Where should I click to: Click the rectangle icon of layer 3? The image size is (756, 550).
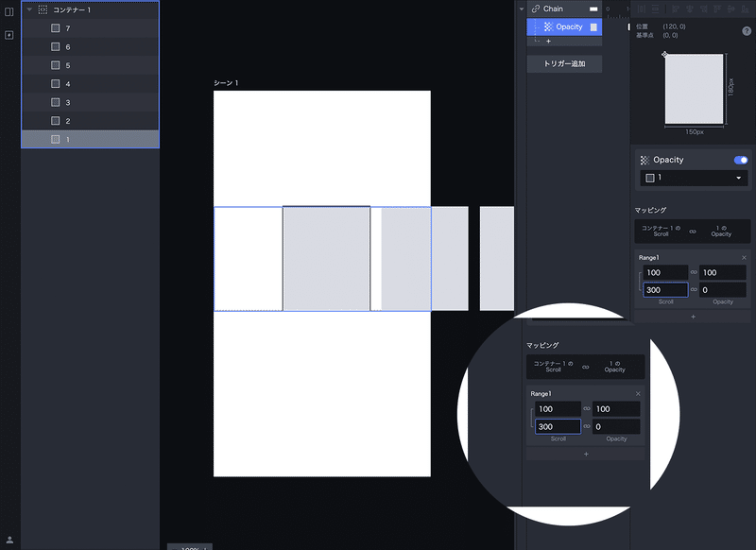[56, 102]
